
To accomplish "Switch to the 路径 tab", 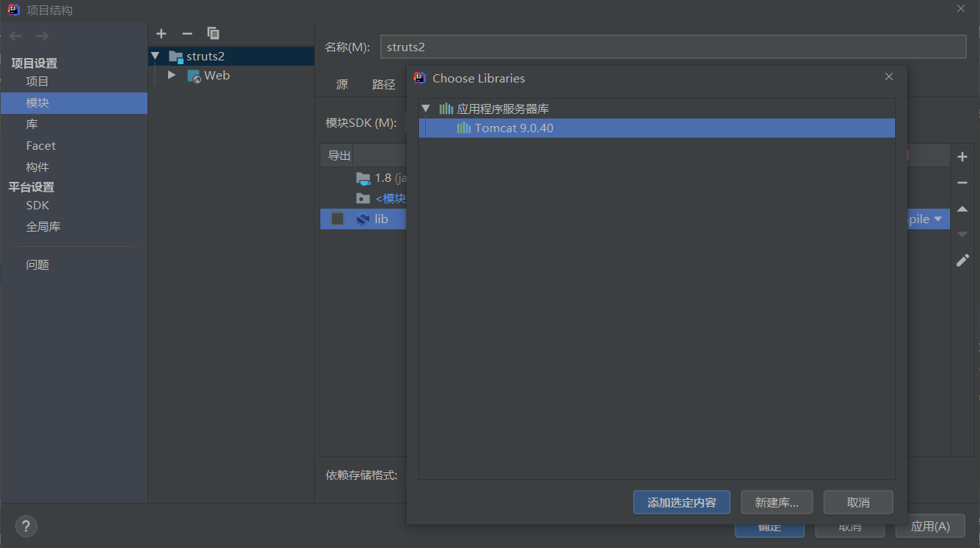I will pos(384,85).
